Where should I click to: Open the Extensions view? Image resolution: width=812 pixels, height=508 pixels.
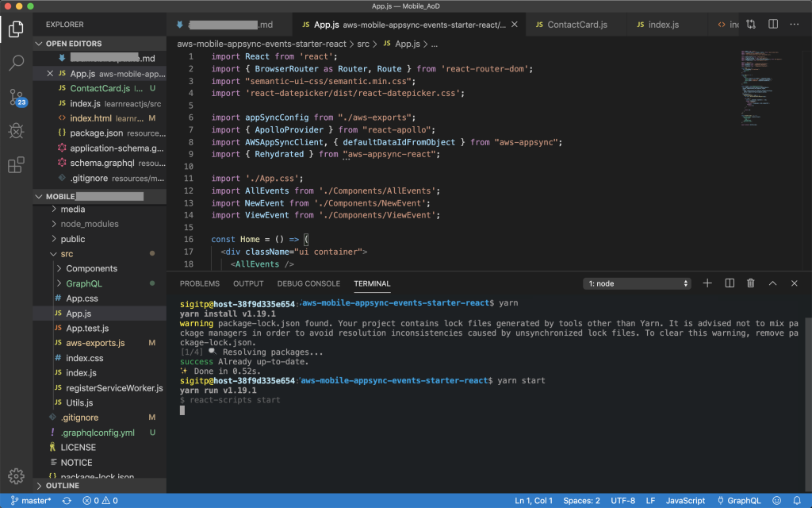pyautogui.click(x=16, y=165)
